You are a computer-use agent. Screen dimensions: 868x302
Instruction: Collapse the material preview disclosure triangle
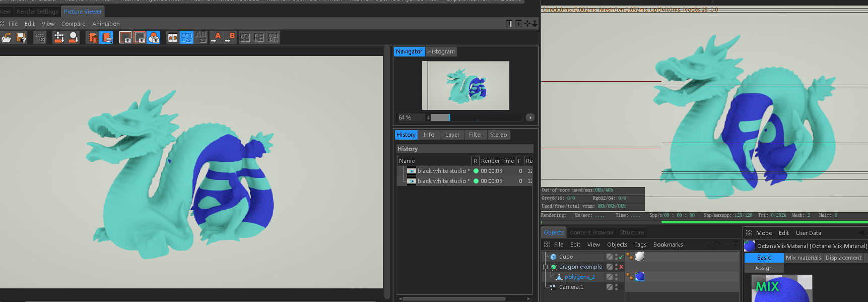tap(748, 277)
